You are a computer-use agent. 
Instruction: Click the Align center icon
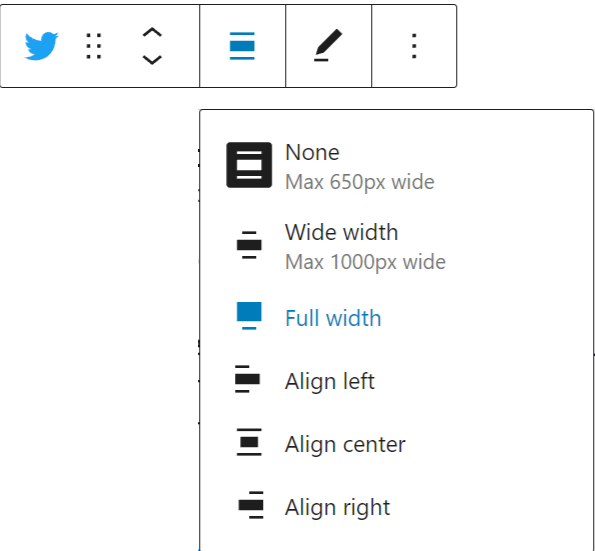point(249,442)
